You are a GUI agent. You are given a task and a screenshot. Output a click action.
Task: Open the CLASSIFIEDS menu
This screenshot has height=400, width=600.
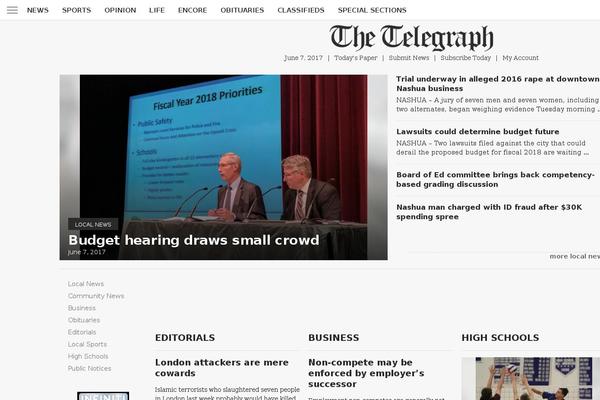301,10
